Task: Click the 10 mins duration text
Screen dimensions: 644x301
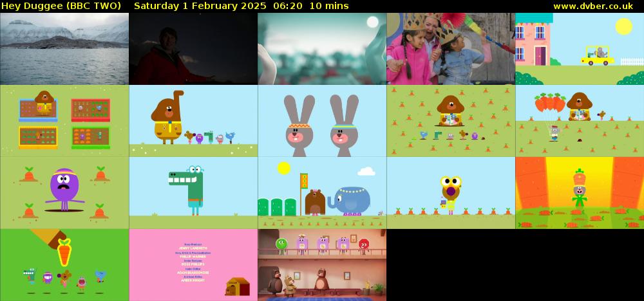Action: pos(329,6)
